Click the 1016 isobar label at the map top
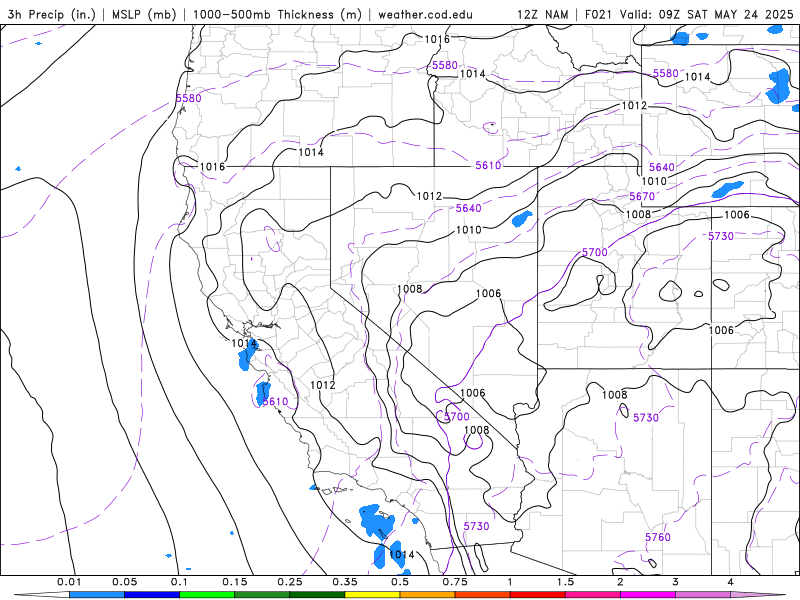The image size is (800, 600). [x=437, y=39]
